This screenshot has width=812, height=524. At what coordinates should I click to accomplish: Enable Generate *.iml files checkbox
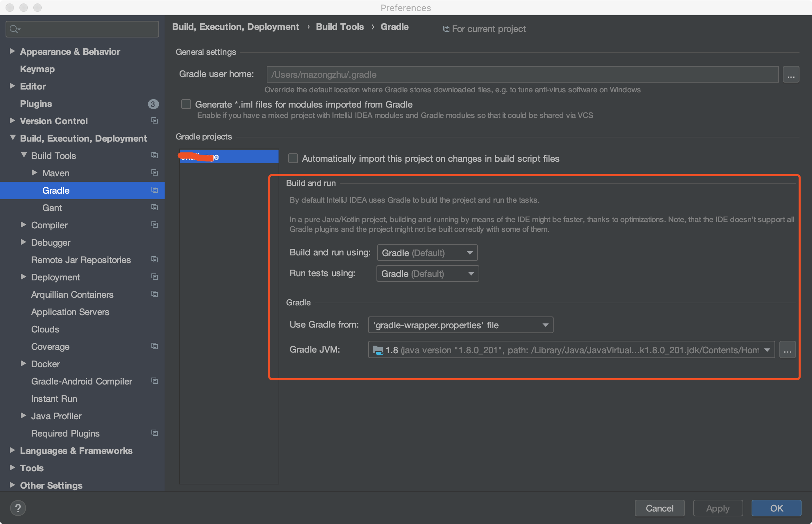[x=186, y=104]
